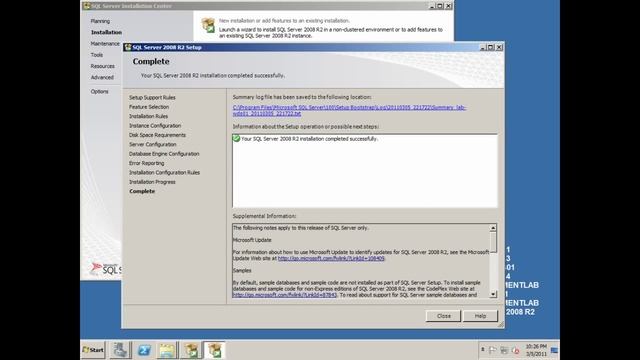The height and width of the screenshot is (360, 640).
Task: Open the summary log file link
Action: coord(349,111)
